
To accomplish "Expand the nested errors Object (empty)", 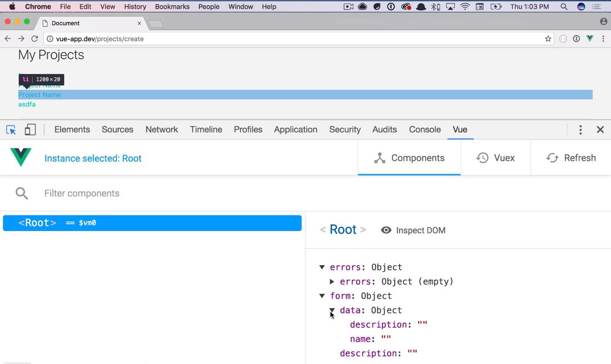I will [332, 282].
